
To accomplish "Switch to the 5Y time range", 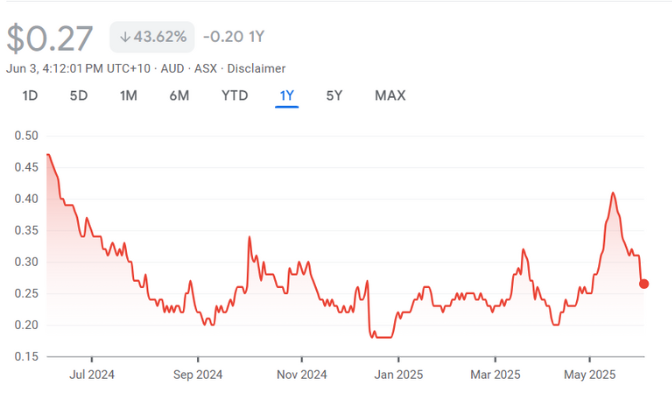I will (x=335, y=96).
